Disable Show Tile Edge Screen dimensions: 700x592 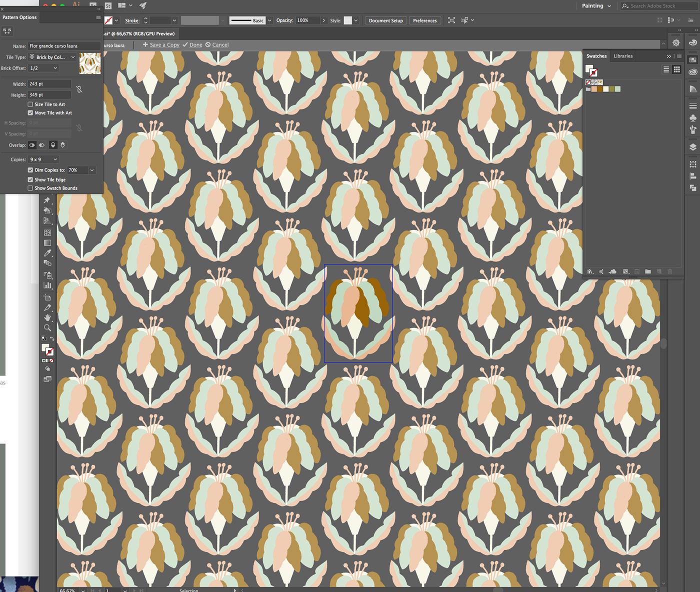point(30,179)
